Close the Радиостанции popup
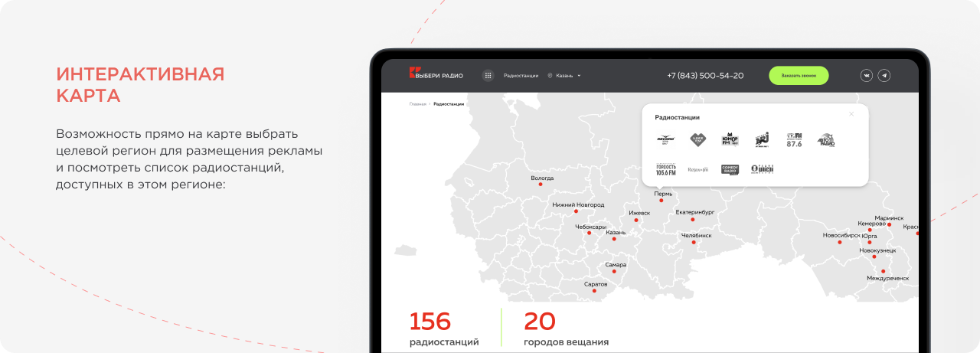980x353 pixels. tap(851, 114)
